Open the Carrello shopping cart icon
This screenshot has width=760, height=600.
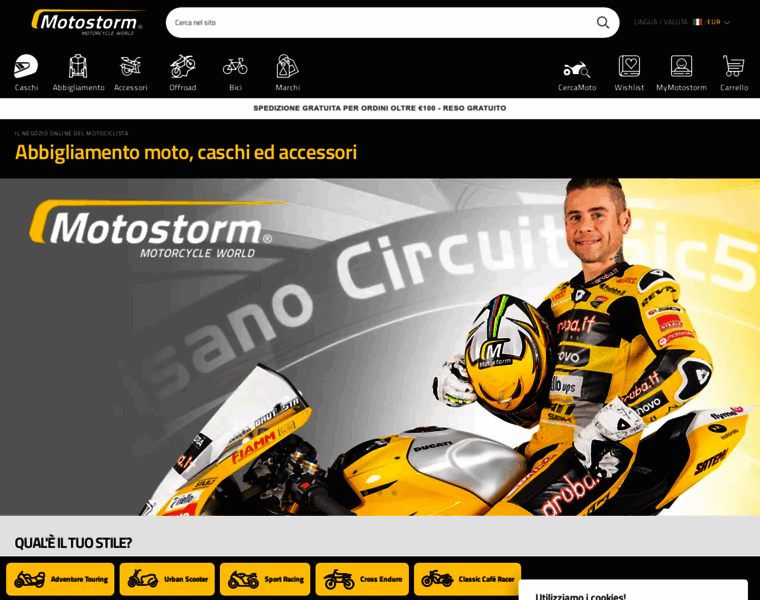733,66
